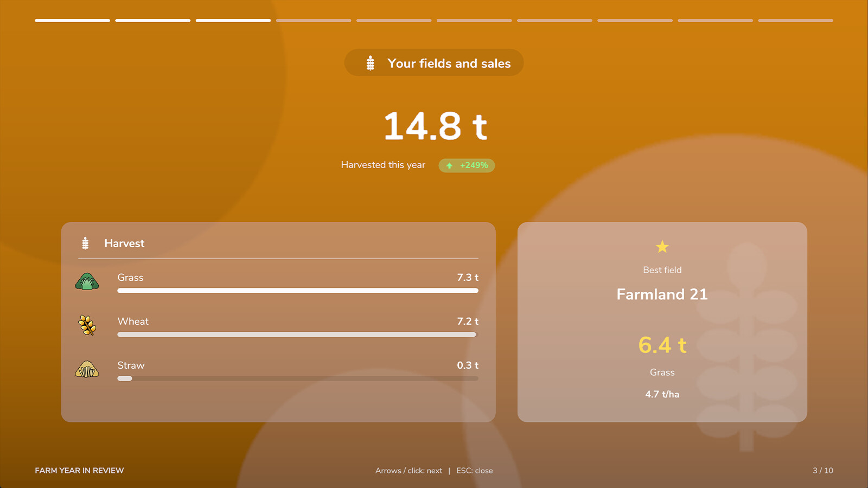Viewport: 868px width, 488px height.
Task: Click the Wheat crop icon
Action: tap(87, 325)
